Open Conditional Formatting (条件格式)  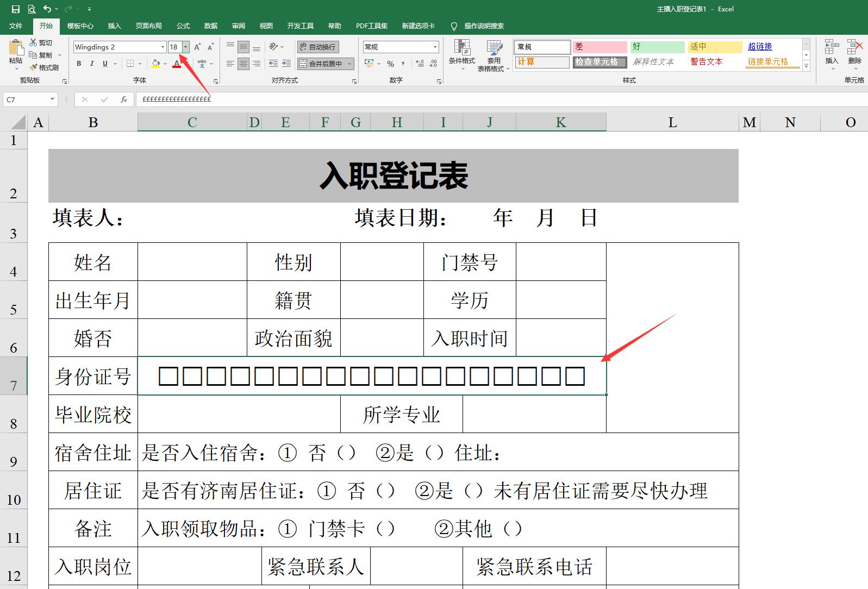point(462,55)
